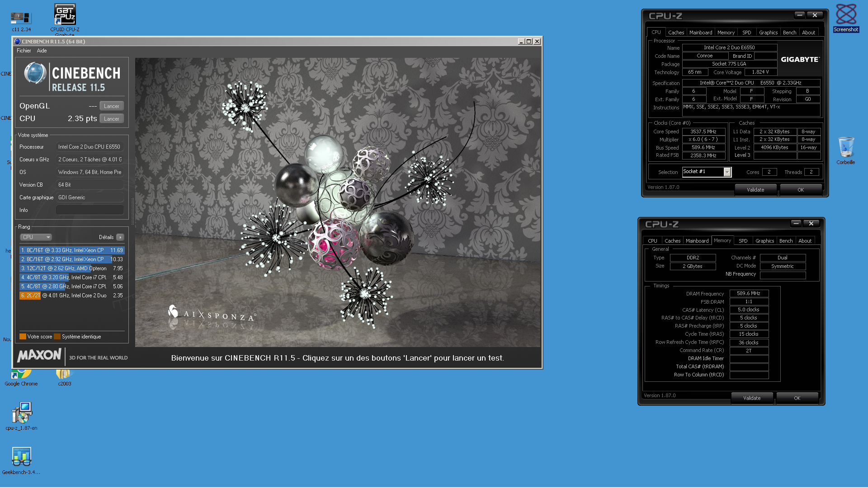Click the Core Voltage 1.824 V value
The image size is (868, 488).
[760, 72]
